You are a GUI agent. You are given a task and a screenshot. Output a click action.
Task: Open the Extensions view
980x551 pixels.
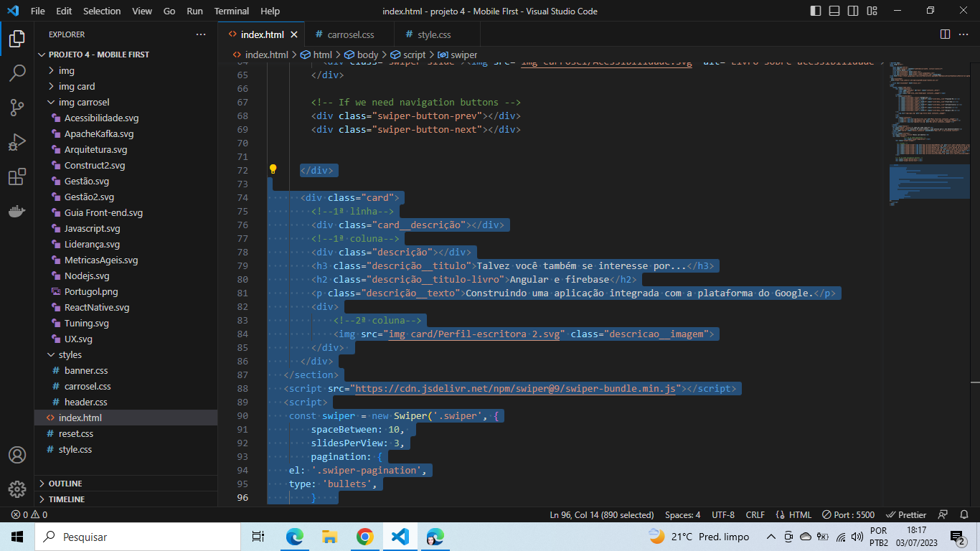[x=17, y=176]
